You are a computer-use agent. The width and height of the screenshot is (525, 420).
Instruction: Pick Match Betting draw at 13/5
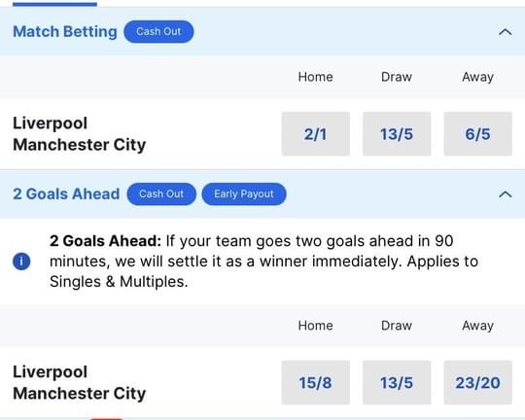(x=397, y=134)
